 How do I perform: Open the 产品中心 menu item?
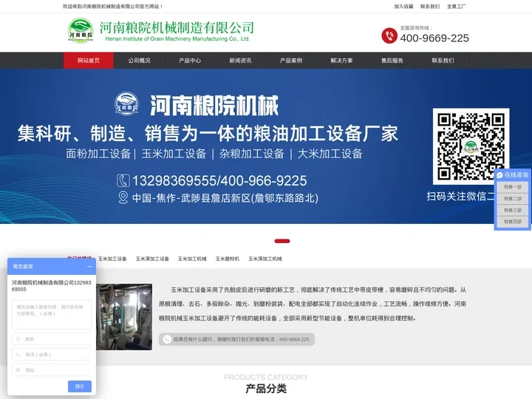190,61
